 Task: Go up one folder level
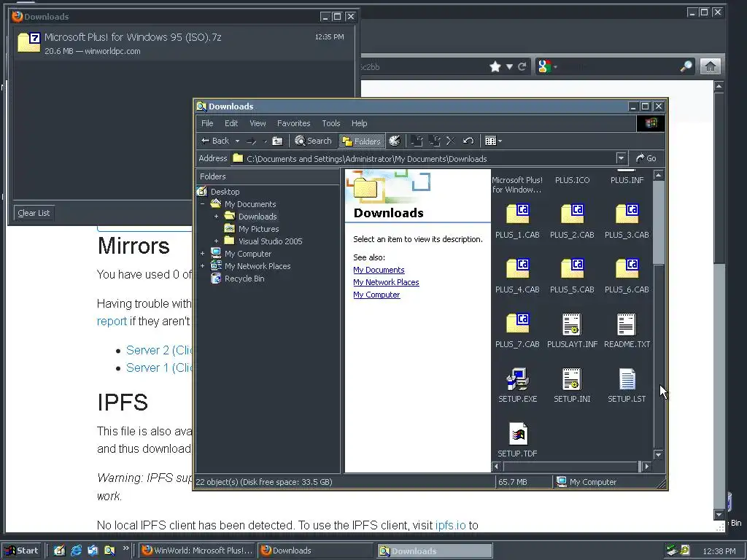click(x=277, y=141)
